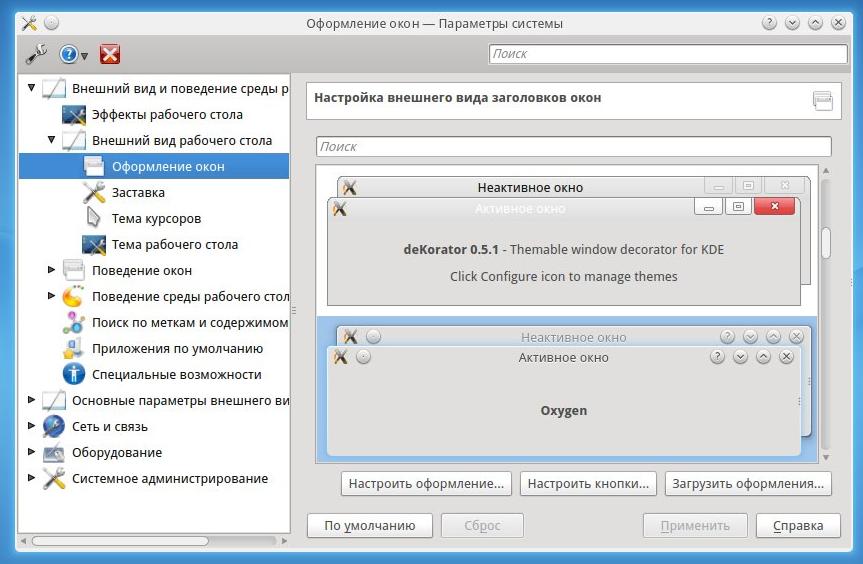The width and height of the screenshot is (863, 564).
Task: Click the Специальные возможности accessibility icon
Action: (x=74, y=374)
